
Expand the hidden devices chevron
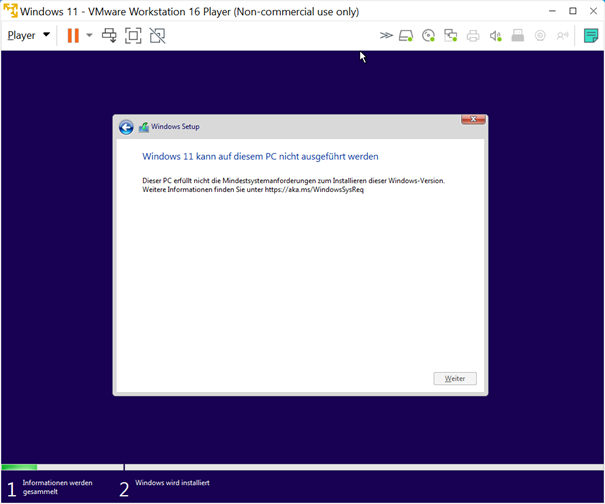(385, 36)
